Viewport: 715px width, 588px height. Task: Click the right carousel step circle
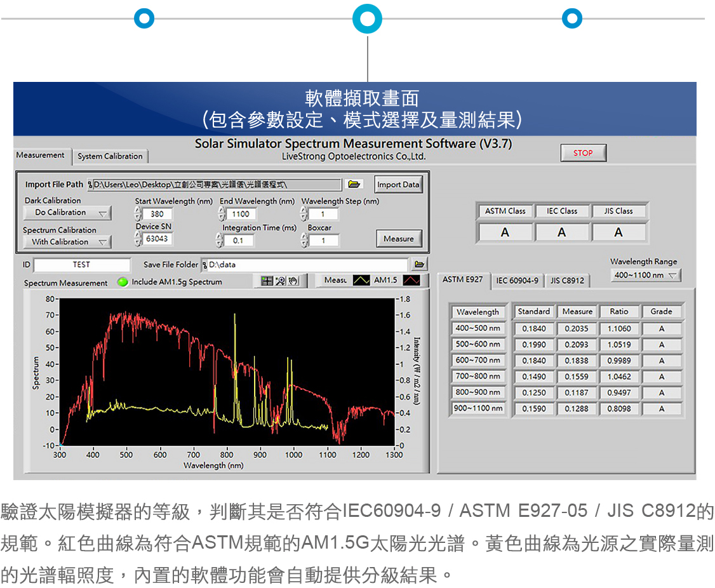572,18
